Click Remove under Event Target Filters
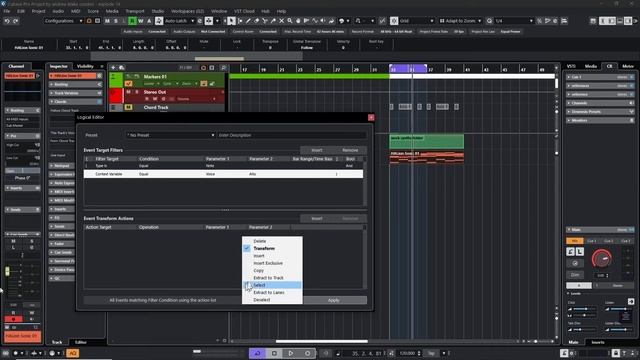 point(350,150)
